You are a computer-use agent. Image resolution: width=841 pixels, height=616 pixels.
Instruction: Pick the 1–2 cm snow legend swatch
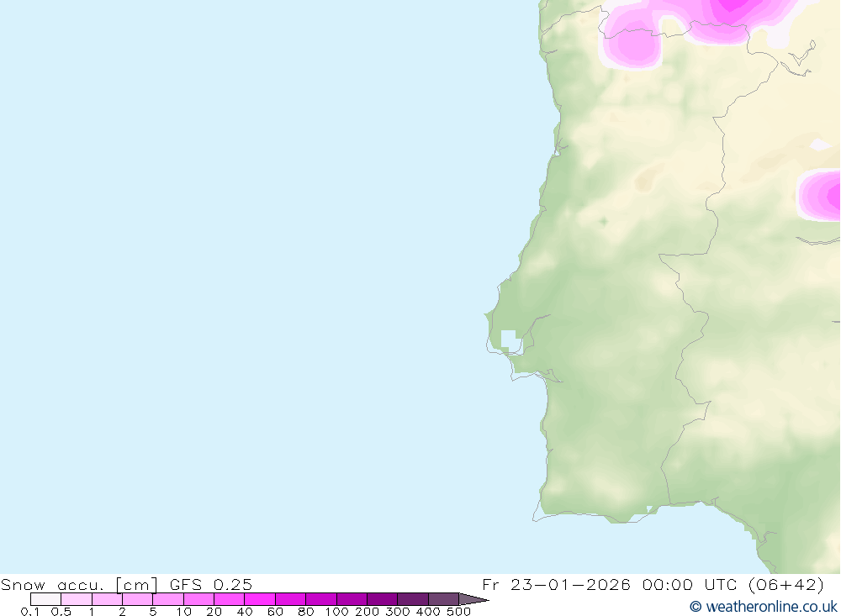tap(108, 599)
